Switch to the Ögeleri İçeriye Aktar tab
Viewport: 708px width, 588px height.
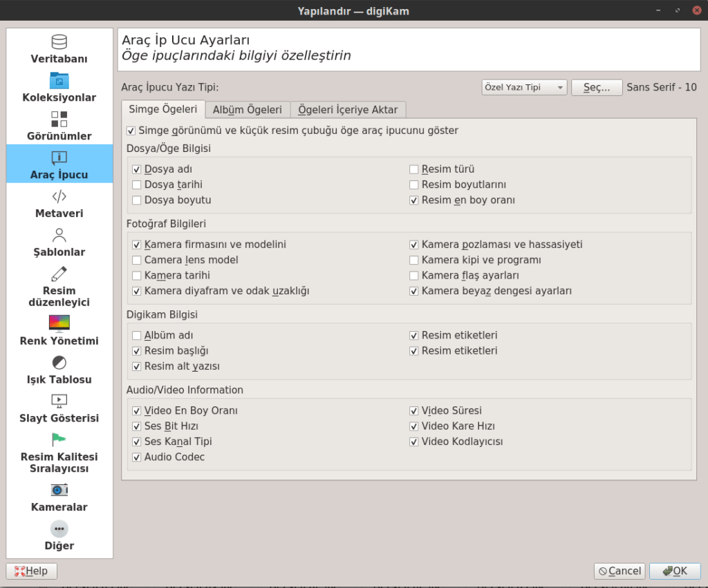click(x=348, y=110)
